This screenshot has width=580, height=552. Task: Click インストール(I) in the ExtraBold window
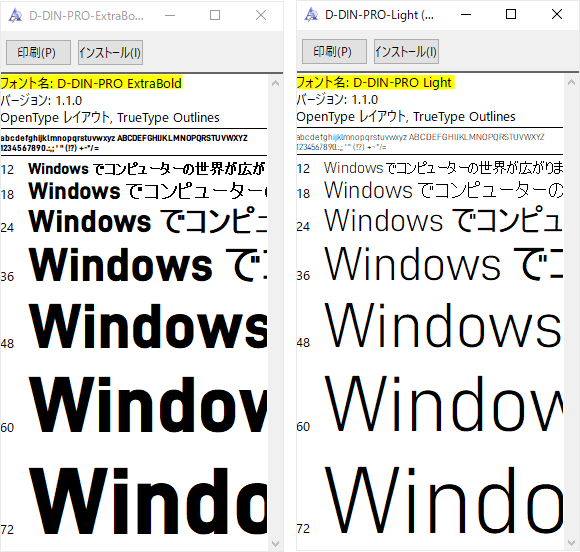coord(110,53)
